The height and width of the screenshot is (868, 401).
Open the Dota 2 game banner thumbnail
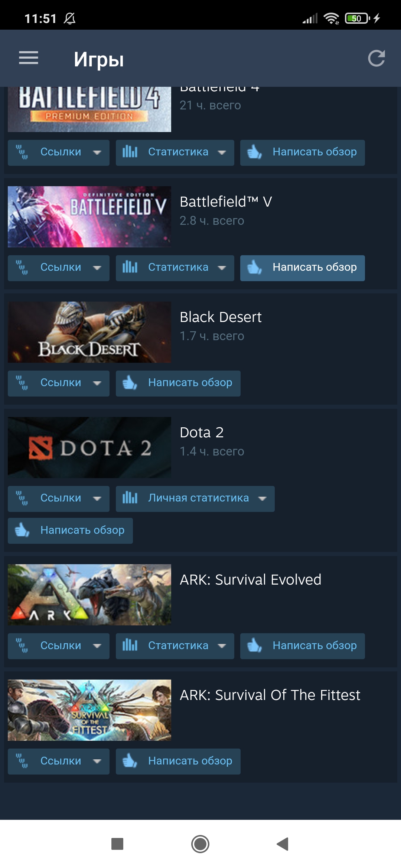pos(89,447)
